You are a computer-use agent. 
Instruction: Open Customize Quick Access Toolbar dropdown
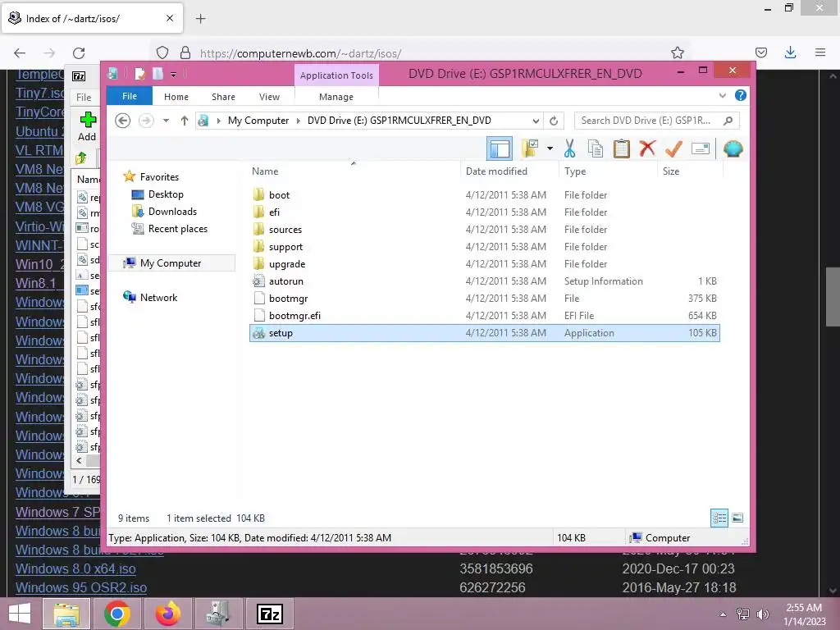174,74
